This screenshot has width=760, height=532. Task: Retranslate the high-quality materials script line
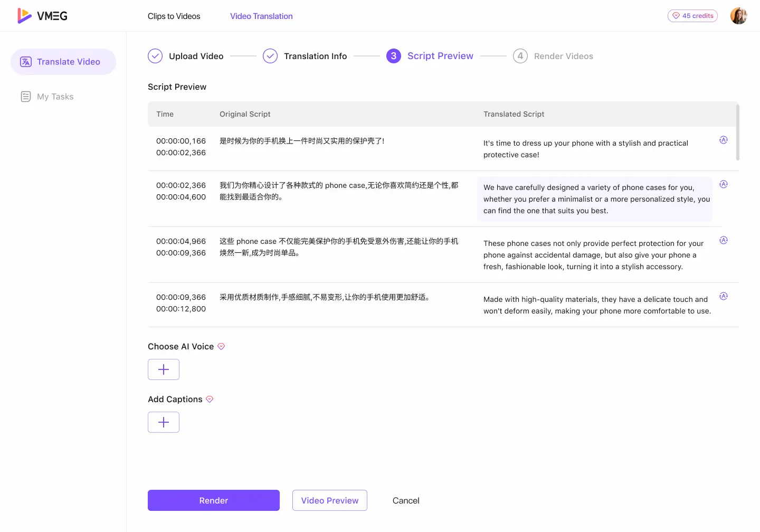(x=724, y=296)
